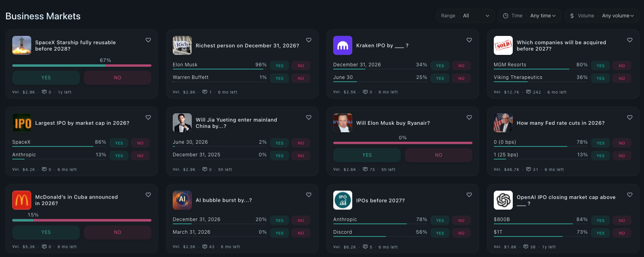Screen dimensions: 644x257
Task: Favorite the Jia Yueting market heart icon
Action: 309,117
